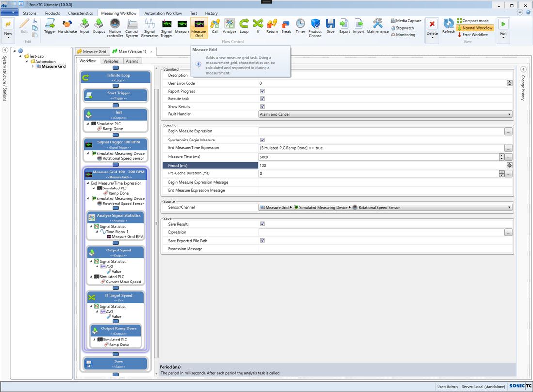Open Begin Measure Expression editor button

click(x=508, y=132)
